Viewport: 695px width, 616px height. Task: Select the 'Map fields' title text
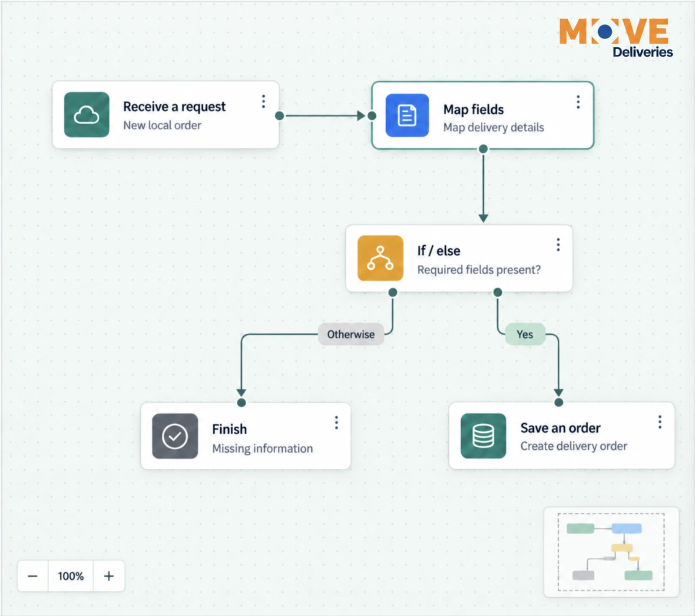473,109
